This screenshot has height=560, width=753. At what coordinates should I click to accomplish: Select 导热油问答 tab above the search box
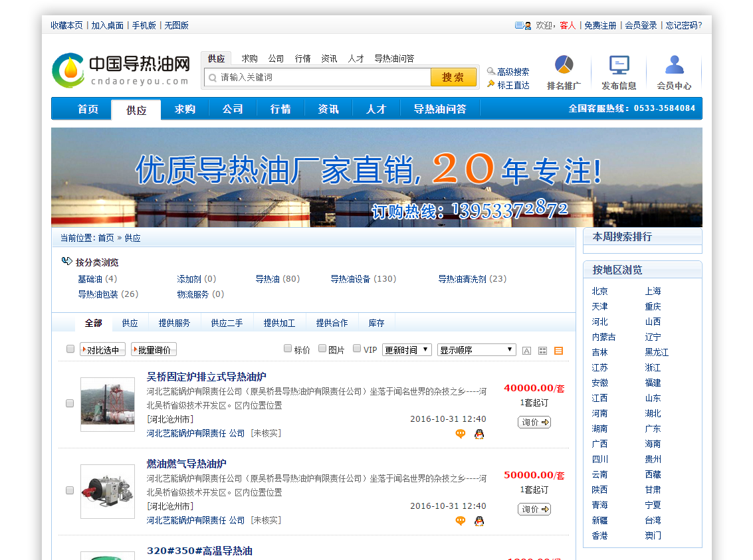click(394, 58)
